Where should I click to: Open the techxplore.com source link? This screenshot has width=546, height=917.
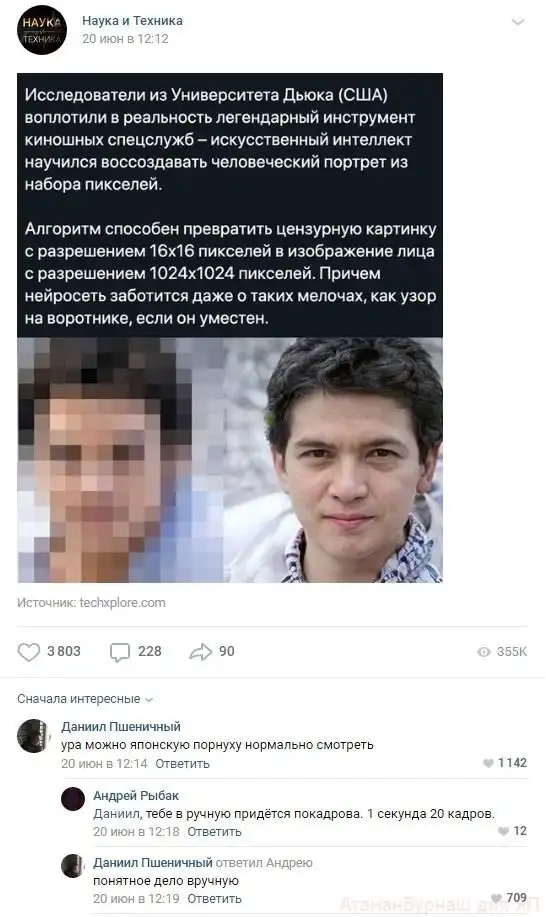[122, 602]
